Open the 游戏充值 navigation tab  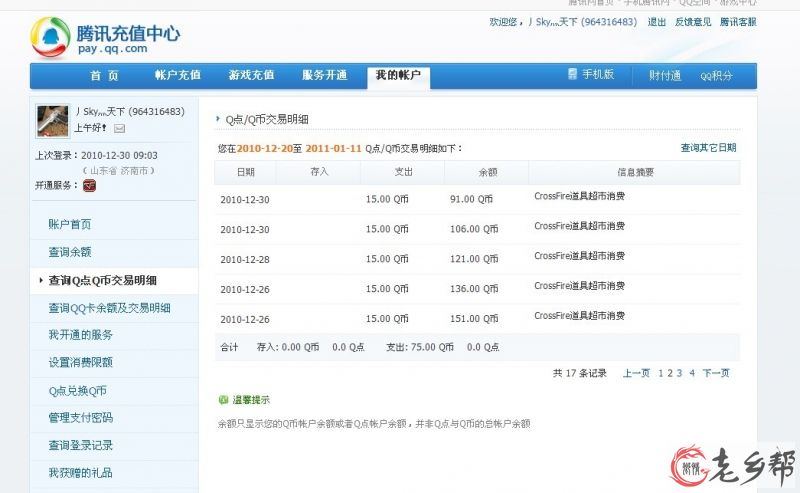pyautogui.click(x=251, y=76)
